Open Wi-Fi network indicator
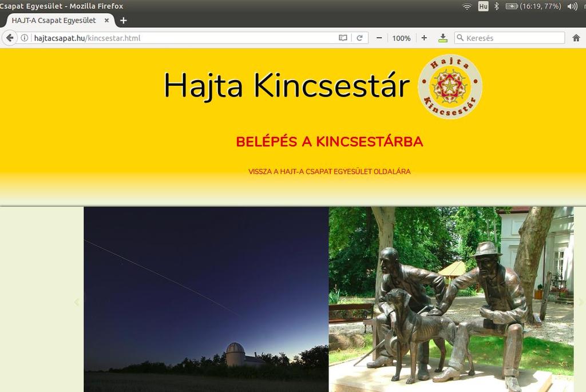Screen dimensions: 586x392 [x=467, y=6]
